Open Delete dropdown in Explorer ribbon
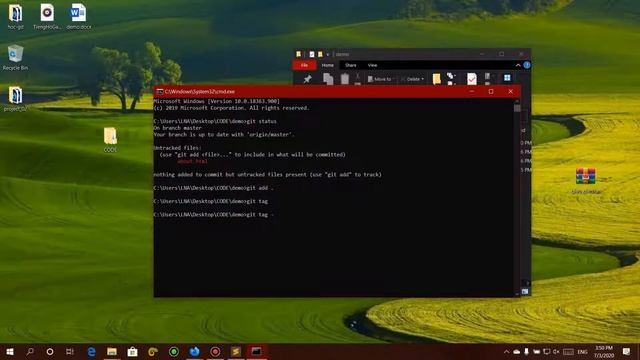The image size is (640, 360). [x=413, y=79]
